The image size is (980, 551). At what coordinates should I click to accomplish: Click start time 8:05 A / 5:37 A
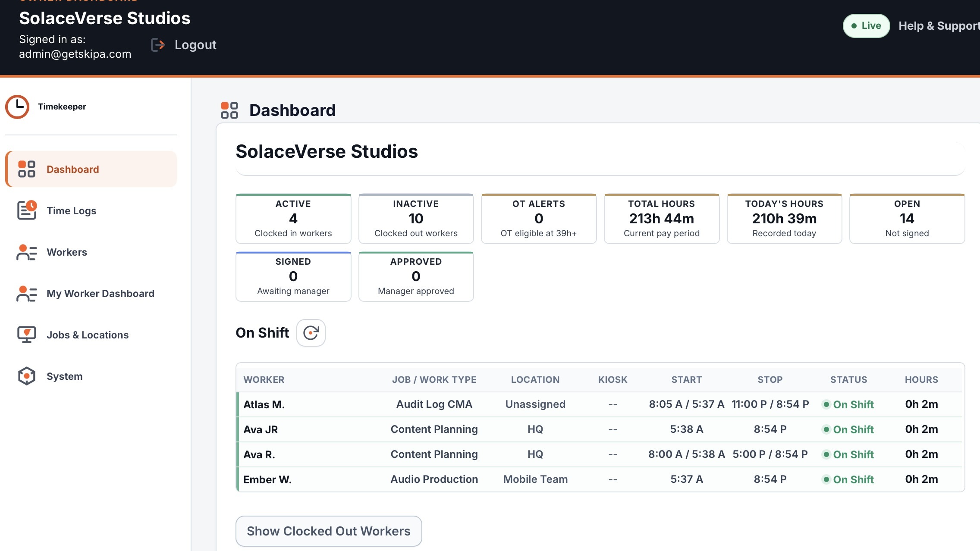tap(687, 404)
